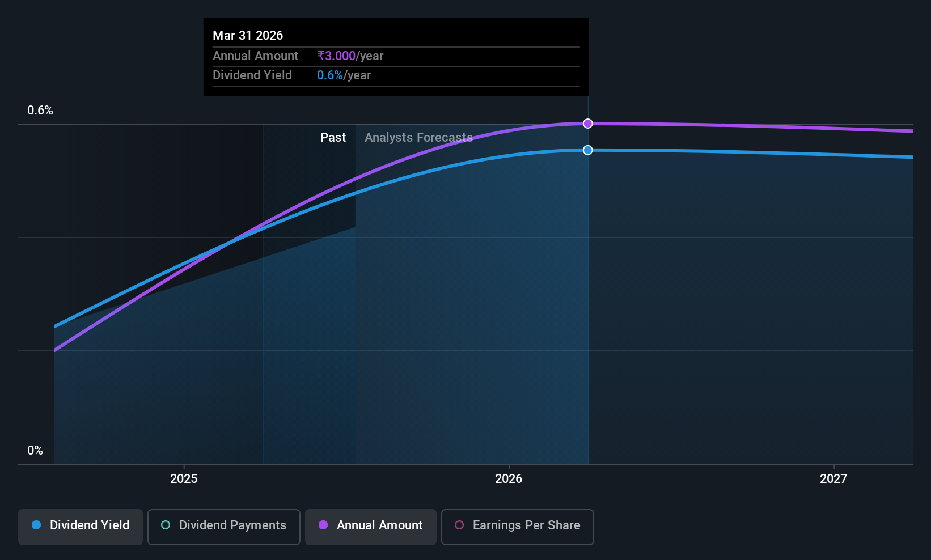Click the 0.6% y-axis label
The height and width of the screenshot is (560, 931).
coord(40,111)
